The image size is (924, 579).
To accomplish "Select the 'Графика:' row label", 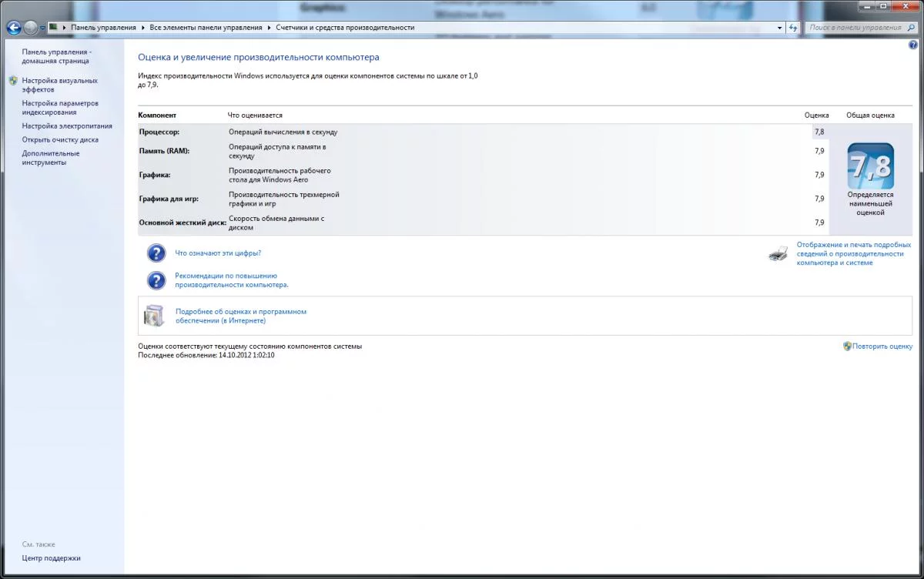I will pyautogui.click(x=155, y=175).
